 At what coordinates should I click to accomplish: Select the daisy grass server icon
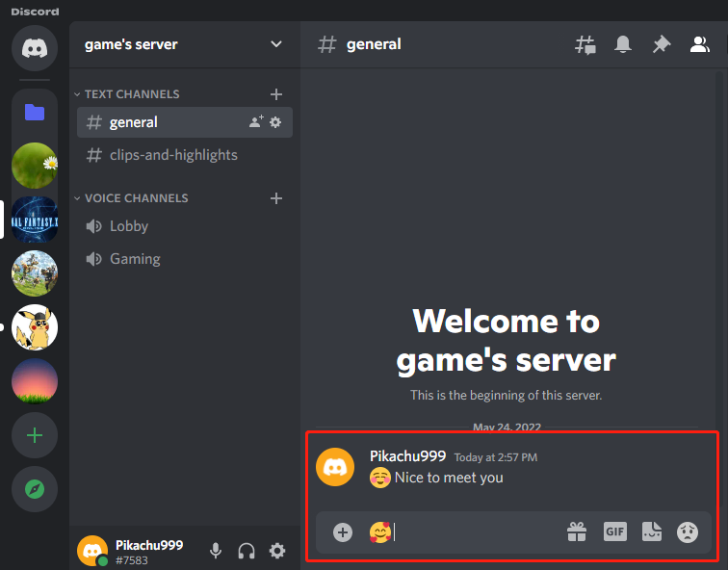coord(35,166)
